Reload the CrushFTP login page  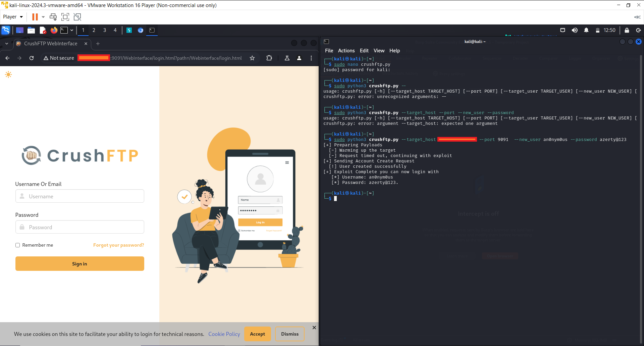[32, 58]
